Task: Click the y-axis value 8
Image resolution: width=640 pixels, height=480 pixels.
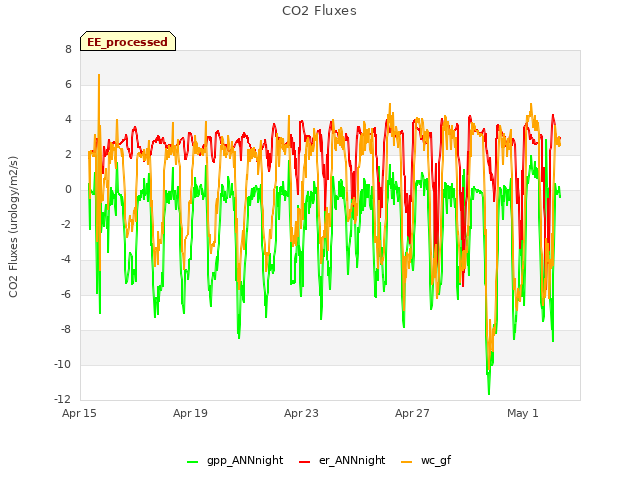Action: [68, 49]
